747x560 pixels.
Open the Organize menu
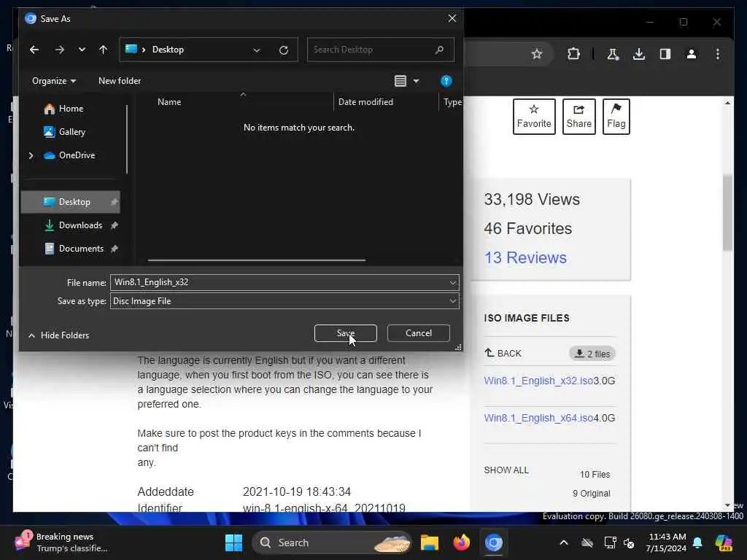click(x=54, y=81)
